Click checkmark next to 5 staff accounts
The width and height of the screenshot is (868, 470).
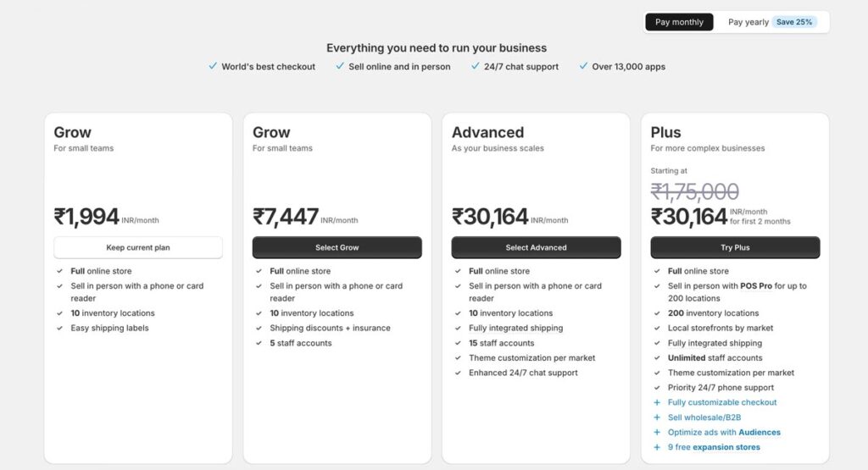click(x=259, y=343)
